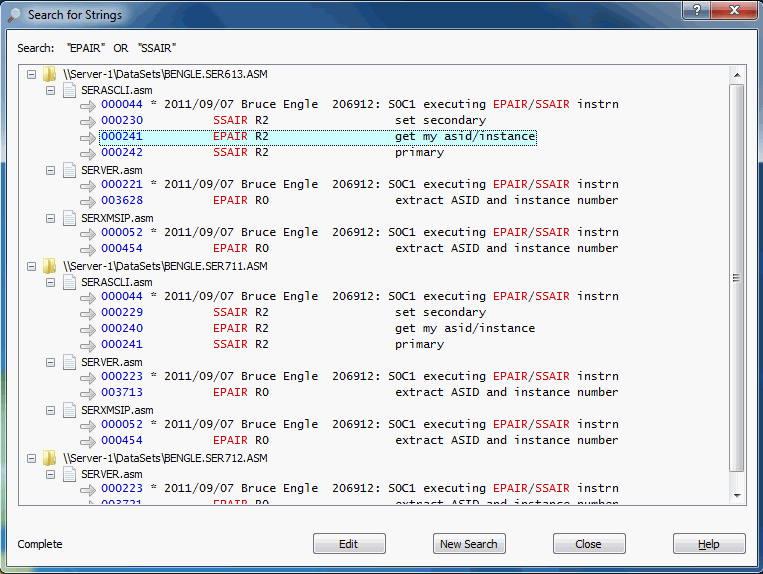Select the \\Server-1\DataSets\BENGLE.SER711.ASM label
The image size is (763, 574).
pyautogui.click(x=165, y=266)
